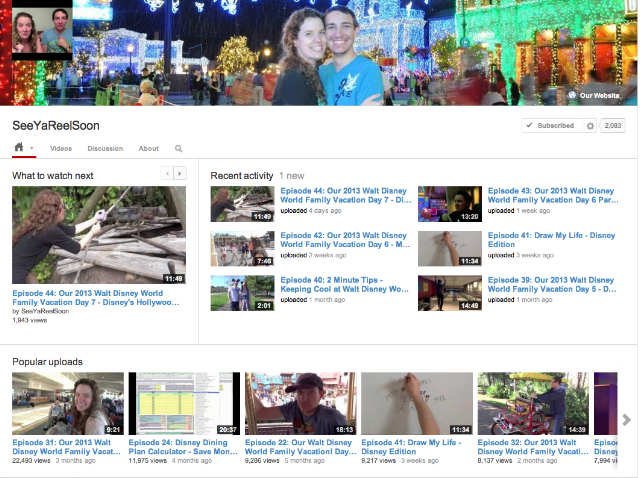Open Episode 22 title in Popular uploads

coord(300,447)
